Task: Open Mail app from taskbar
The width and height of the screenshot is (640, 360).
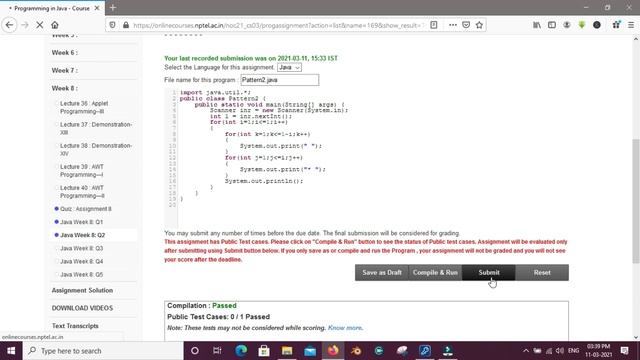Action: click(310, 351)
